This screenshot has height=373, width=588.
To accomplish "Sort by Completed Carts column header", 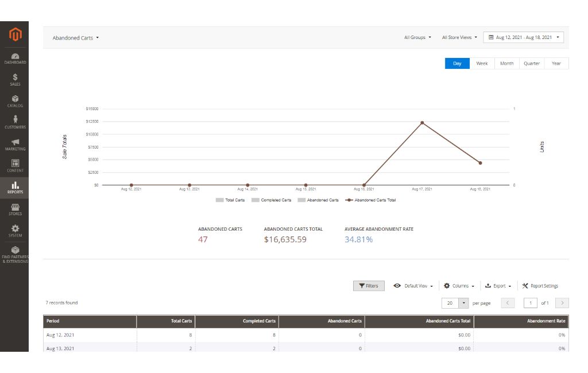I will 237,321.
